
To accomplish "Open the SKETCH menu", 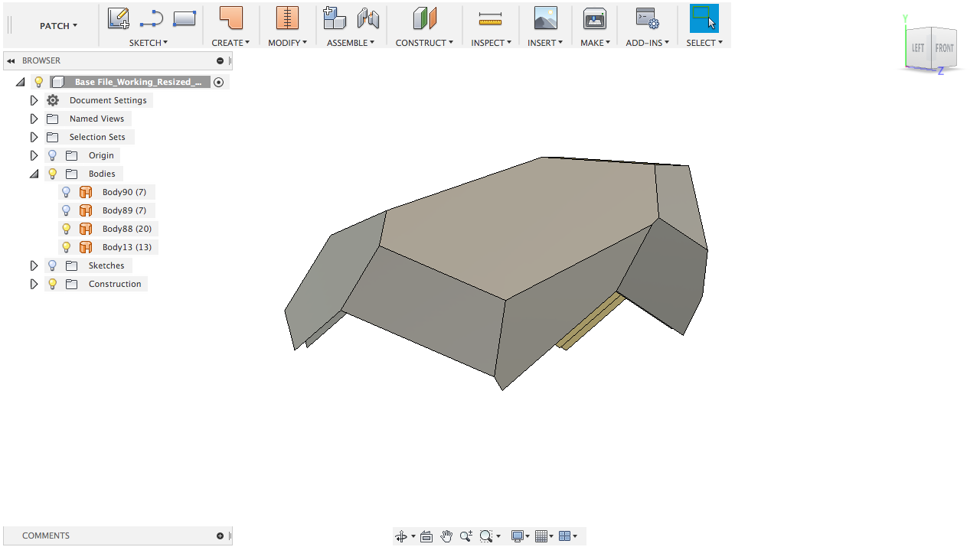I will [149, 43].
